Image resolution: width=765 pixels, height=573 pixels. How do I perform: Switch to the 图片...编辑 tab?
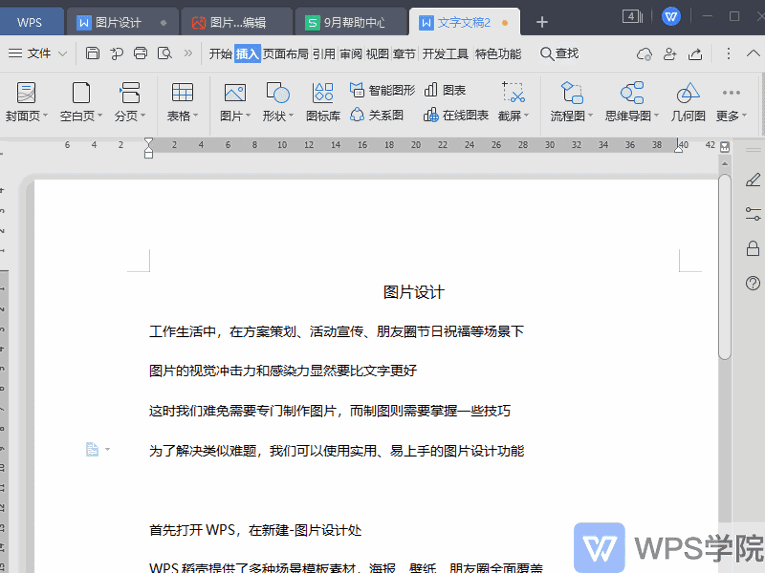click(237, 22)
